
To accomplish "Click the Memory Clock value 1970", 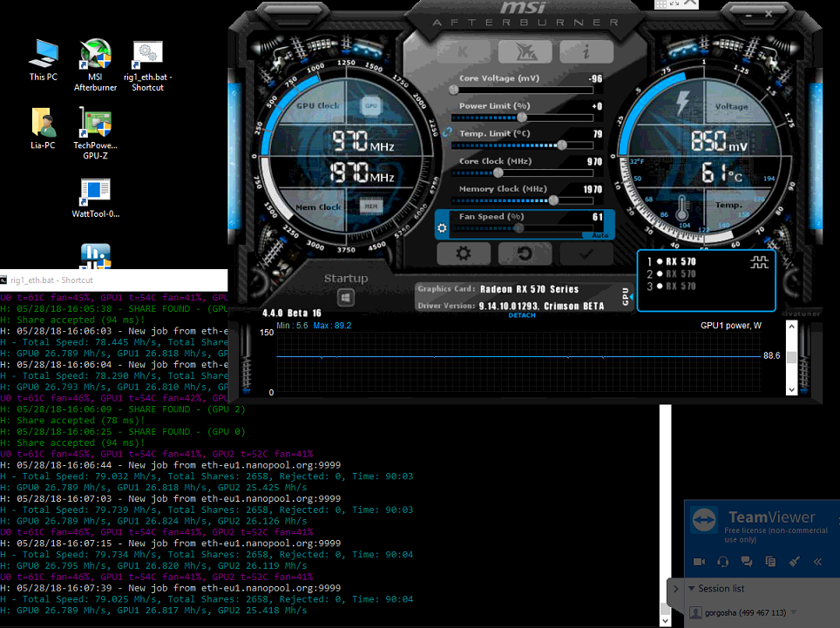I will pos(593,190).
